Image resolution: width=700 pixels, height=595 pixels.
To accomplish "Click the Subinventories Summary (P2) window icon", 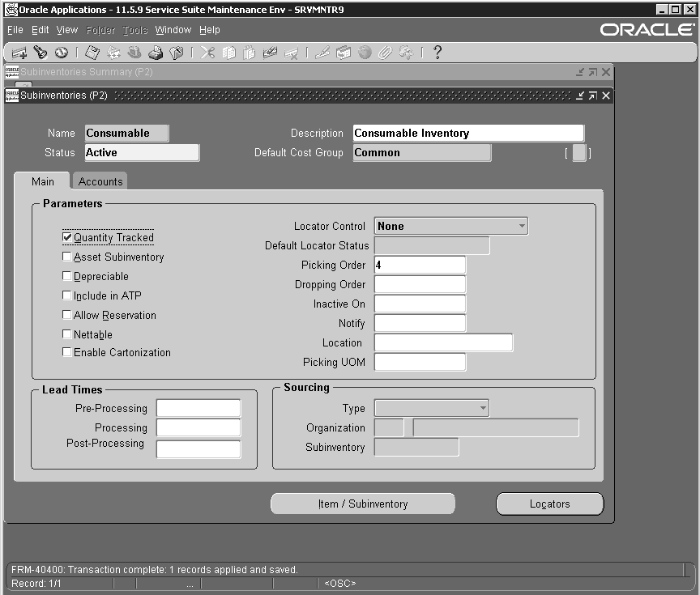I will (11, 72).
